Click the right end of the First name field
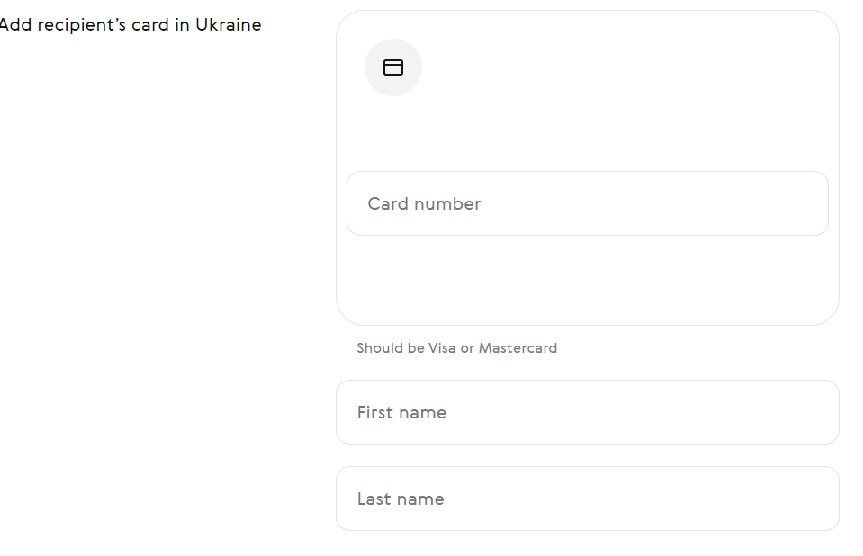This screenshot has height=556, width=863. tap(810, 412)
